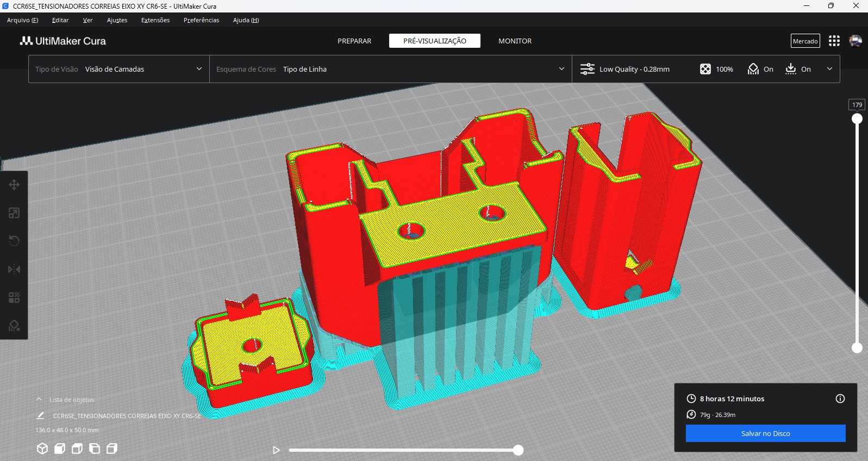
Task: Click the print time info icon
Action: click(840, 399)
